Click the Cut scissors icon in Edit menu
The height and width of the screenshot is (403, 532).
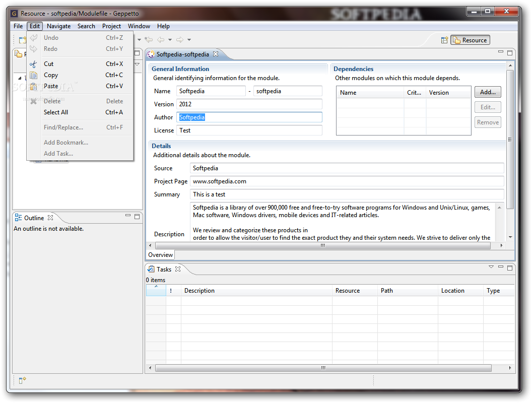33,64
